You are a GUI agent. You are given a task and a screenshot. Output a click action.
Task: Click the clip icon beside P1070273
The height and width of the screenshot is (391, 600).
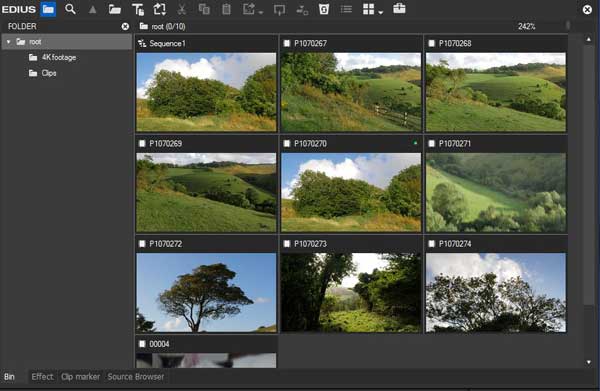pyautogui.click(x=287, y=244)
